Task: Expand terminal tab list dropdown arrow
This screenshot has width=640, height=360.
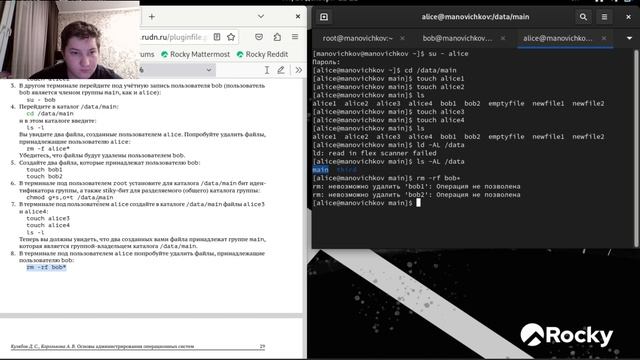Action: tap(629, 38)
